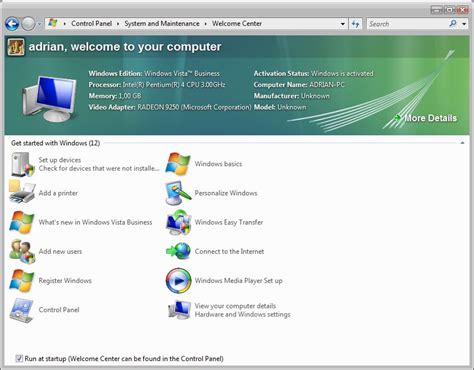Select the Connect to the Internet text

pyautogui.click(x=229, y=251)
